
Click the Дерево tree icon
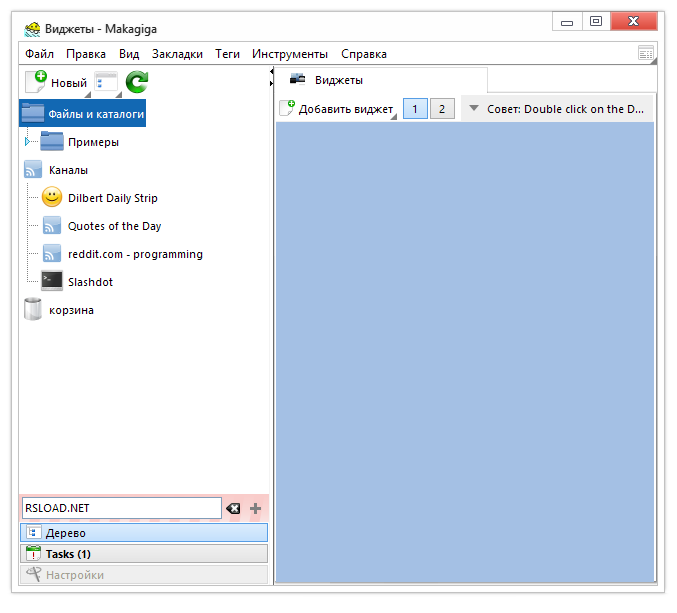pyautogui.click(x=34, y=532)
